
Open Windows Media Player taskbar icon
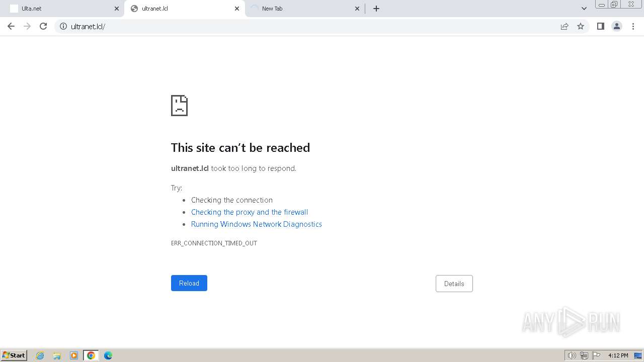74,355
